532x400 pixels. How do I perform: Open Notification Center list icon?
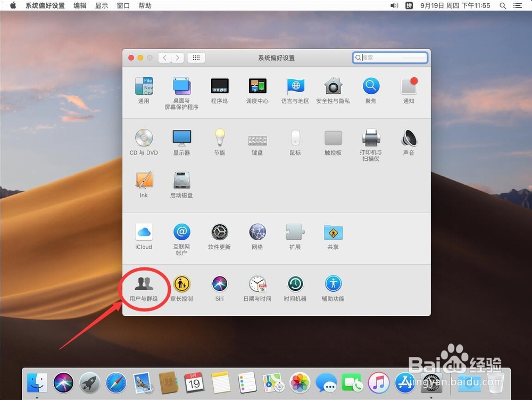tap(518, 5)
